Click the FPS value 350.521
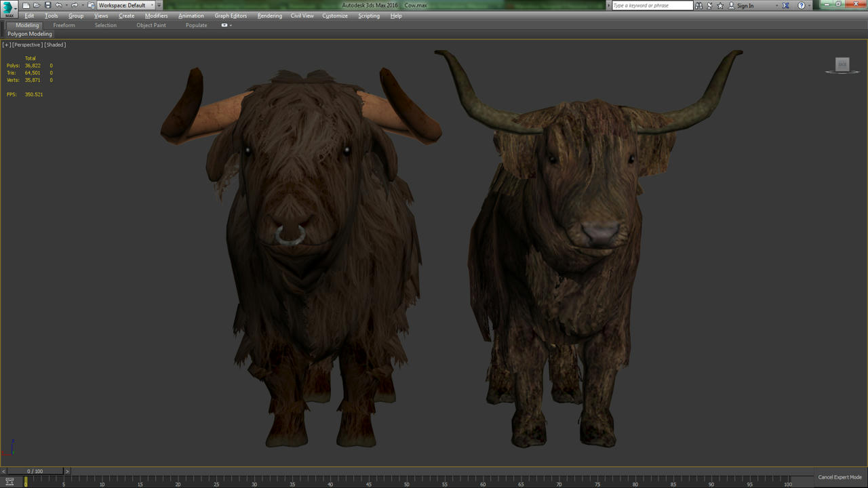868x488 pixels. tap(34, 94)
